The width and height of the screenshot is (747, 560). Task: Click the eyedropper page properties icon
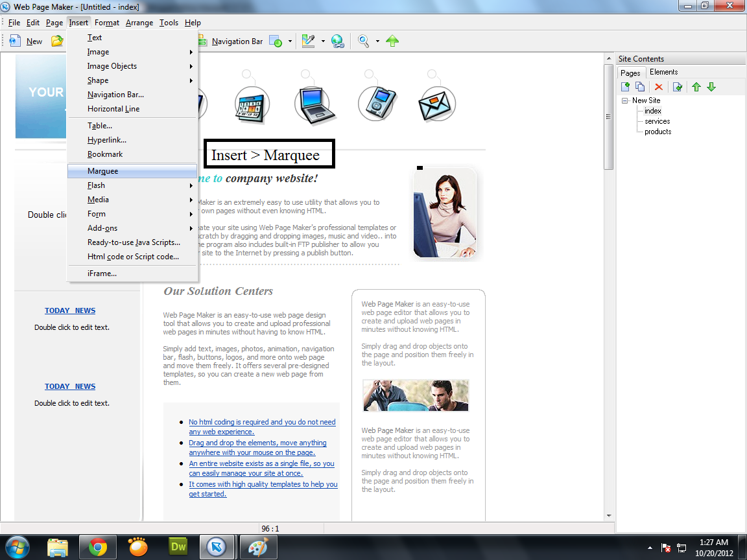(x=308, y=41)
